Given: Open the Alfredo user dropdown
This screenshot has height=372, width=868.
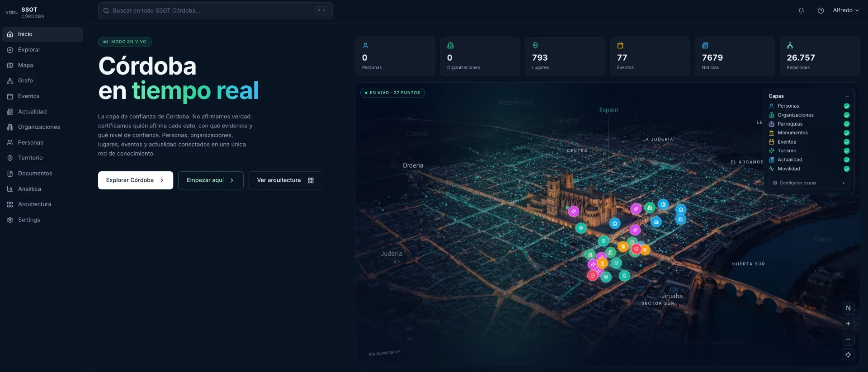Looking at the screenshot, I should coord(846,10).
